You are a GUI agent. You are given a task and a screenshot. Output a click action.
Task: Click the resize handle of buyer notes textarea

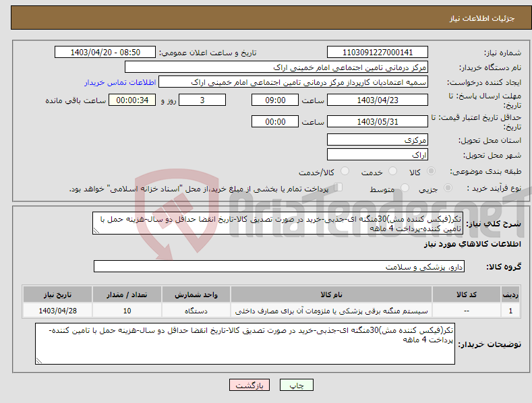[38, 361]
